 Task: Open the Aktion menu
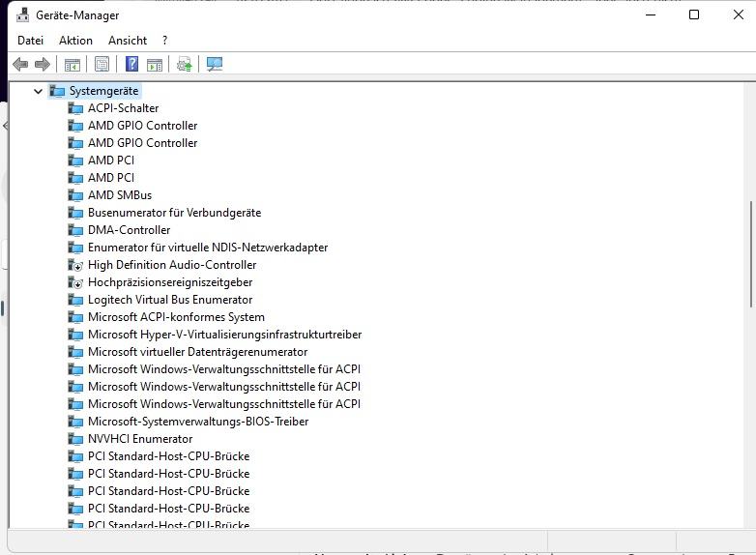click(x=75, y=41)
